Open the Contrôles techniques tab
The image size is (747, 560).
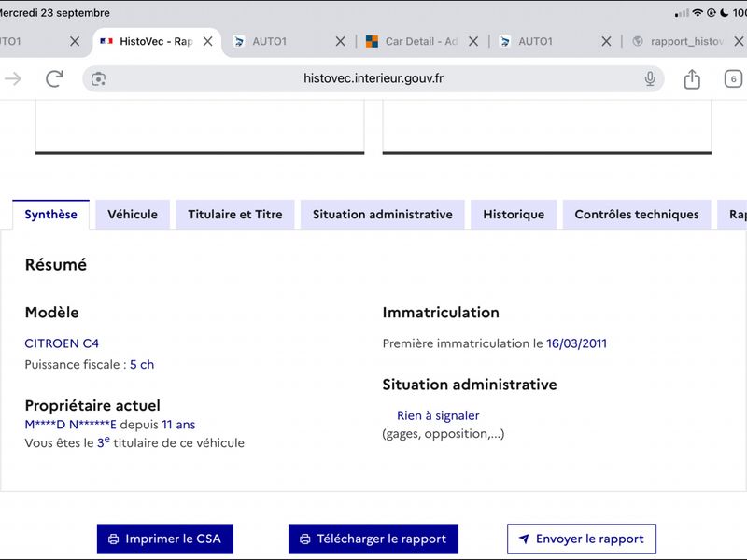(637, 215)
